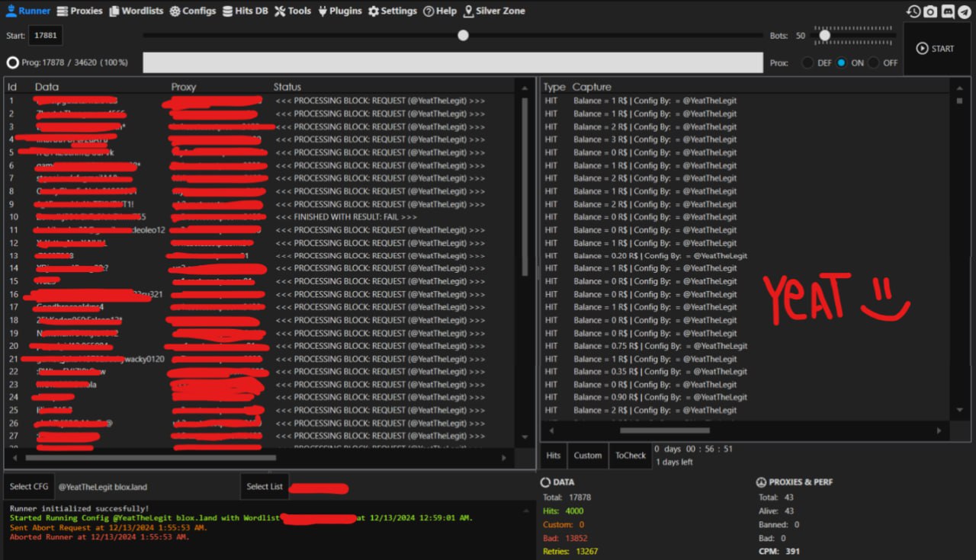
Task: Click the Start position slider handle
Action: (463, 35)
